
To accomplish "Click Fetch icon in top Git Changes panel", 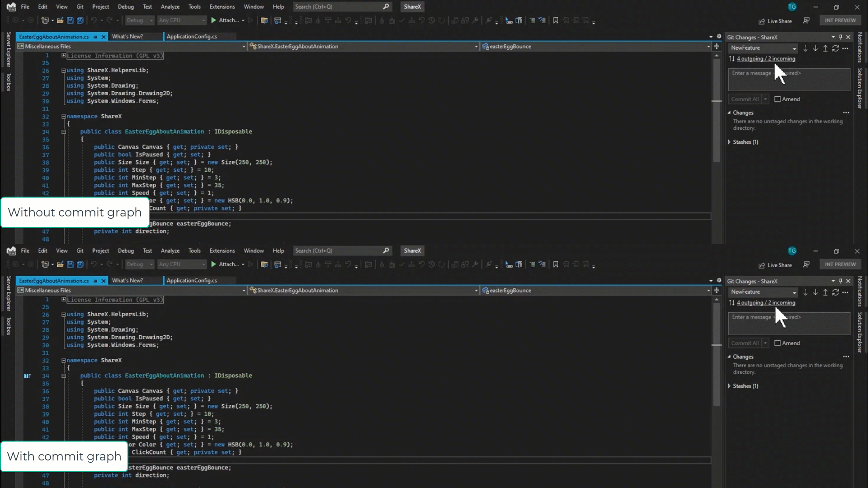I will 805,48.
